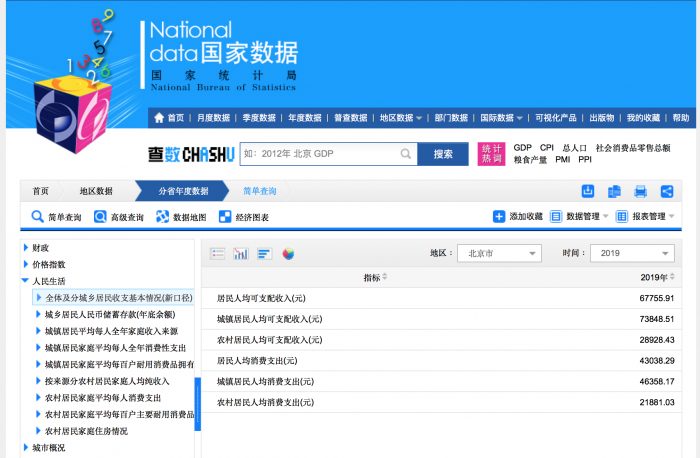Expand the 价格指数 tree node

pos(26,265)
